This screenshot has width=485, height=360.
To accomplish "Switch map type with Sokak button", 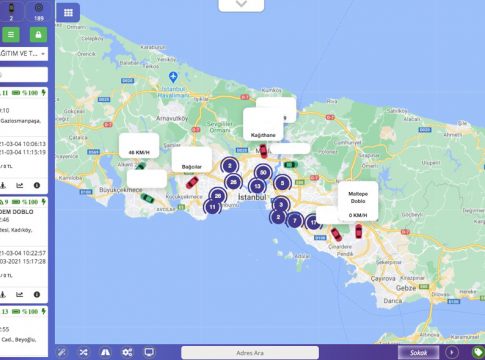I will coord(419,353).
